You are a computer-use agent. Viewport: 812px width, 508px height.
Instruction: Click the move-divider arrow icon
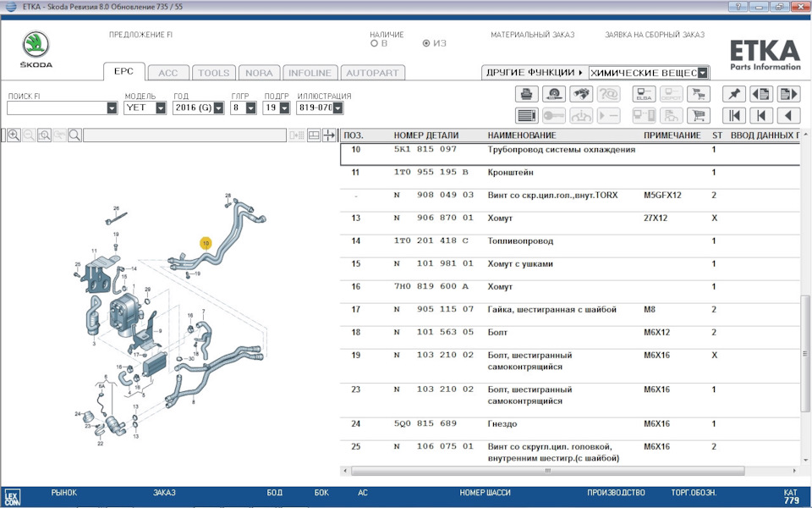point(329,135)
